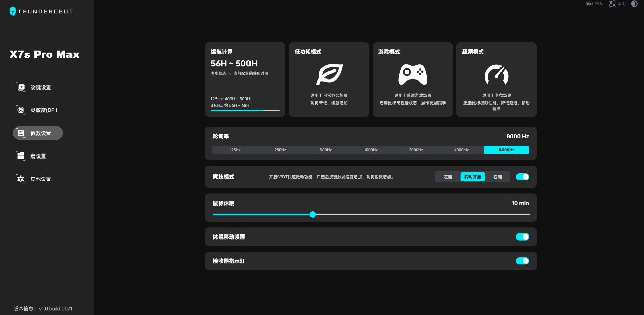Set polling rate to 125Hz
The image size is (644, 315).
coord(235,150)
